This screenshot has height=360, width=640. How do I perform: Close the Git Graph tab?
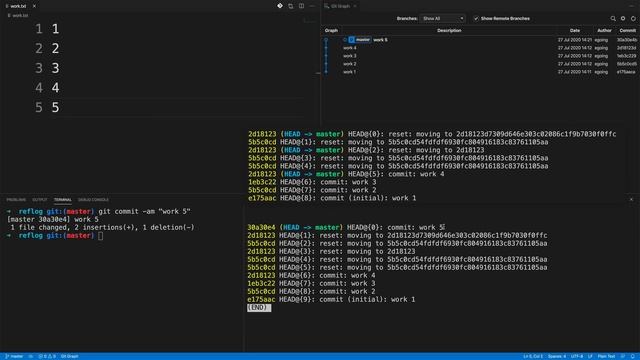click(x=355, y=6)
